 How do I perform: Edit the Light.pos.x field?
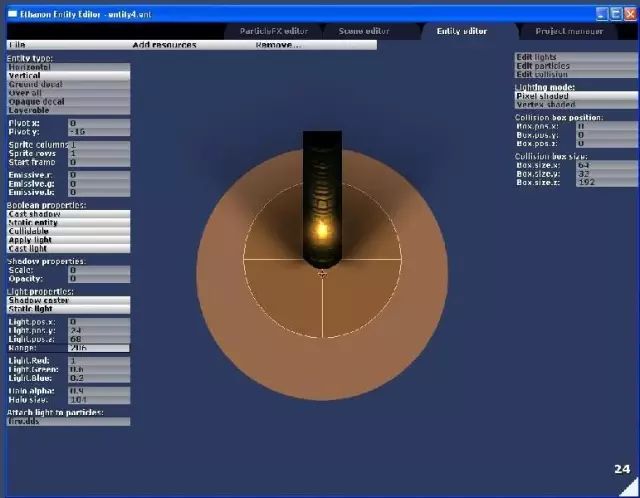(x=99, y=322)
